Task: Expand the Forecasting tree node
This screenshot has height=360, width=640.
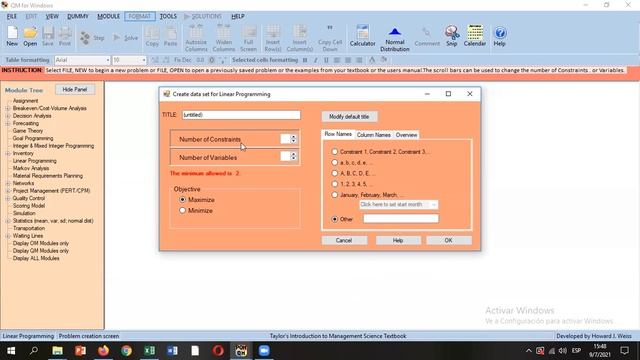Action: [x=8, y=123]
